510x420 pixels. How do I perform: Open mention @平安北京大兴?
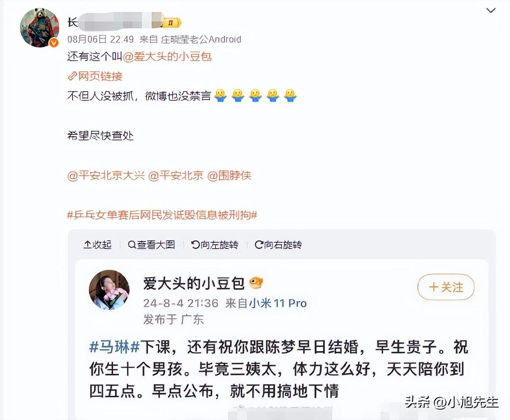click(106, 175)
